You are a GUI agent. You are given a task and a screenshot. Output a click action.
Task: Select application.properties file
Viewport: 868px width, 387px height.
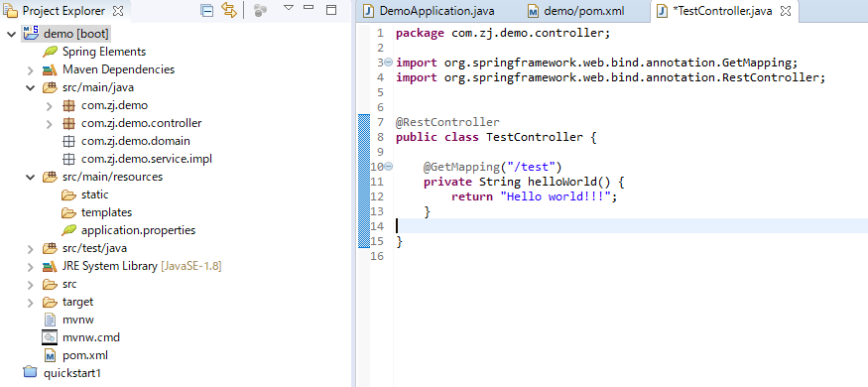coord(139,230)
